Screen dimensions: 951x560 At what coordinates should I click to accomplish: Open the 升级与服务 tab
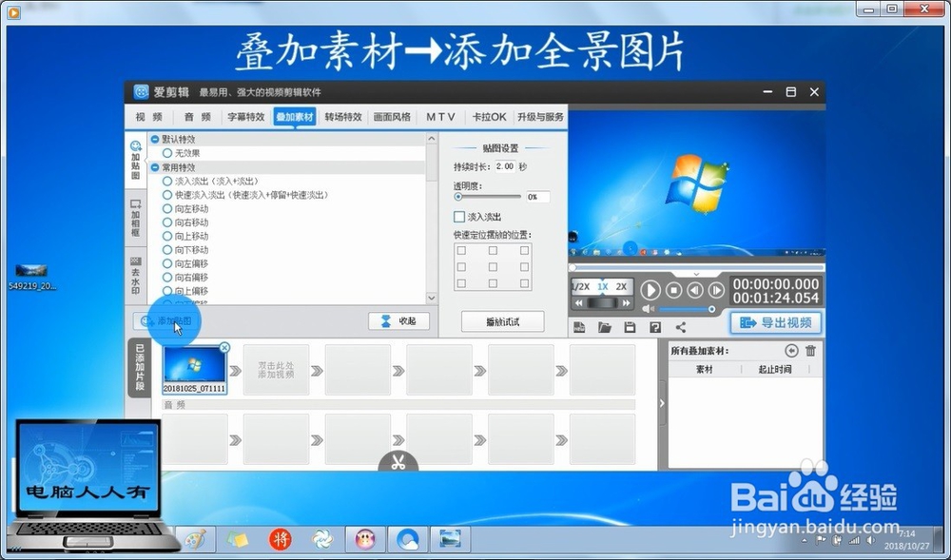(x=540, y=117)
